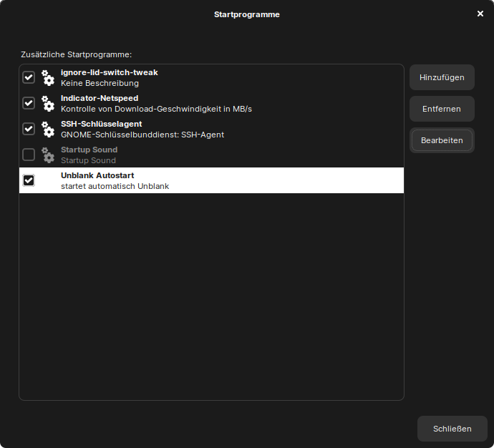494x448 pixels.
Task: Click the gear icon next to SSH-Schlüsselagent
Action: (48, 129)
